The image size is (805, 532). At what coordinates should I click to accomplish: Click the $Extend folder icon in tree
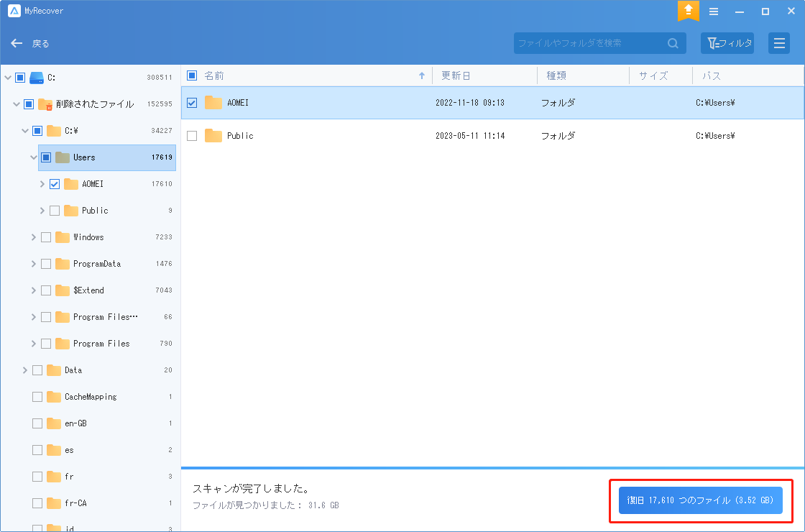click(63, 290)
